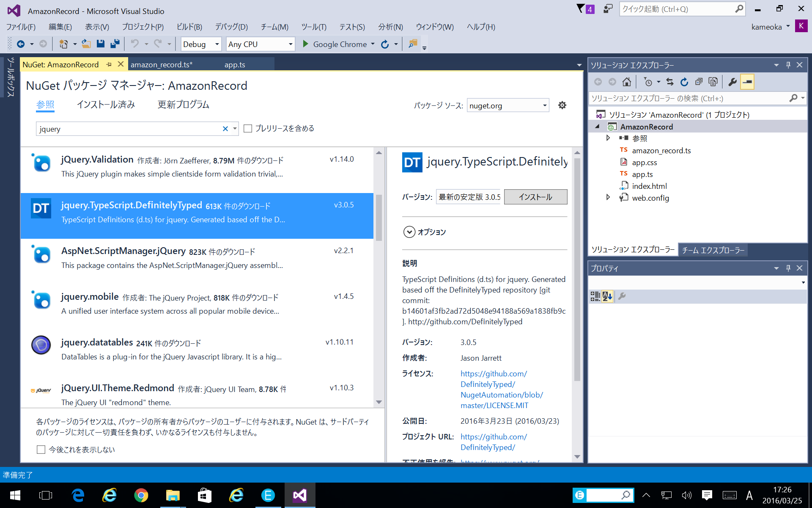Switch to the amazon_record.ts tab

point(161,64)
